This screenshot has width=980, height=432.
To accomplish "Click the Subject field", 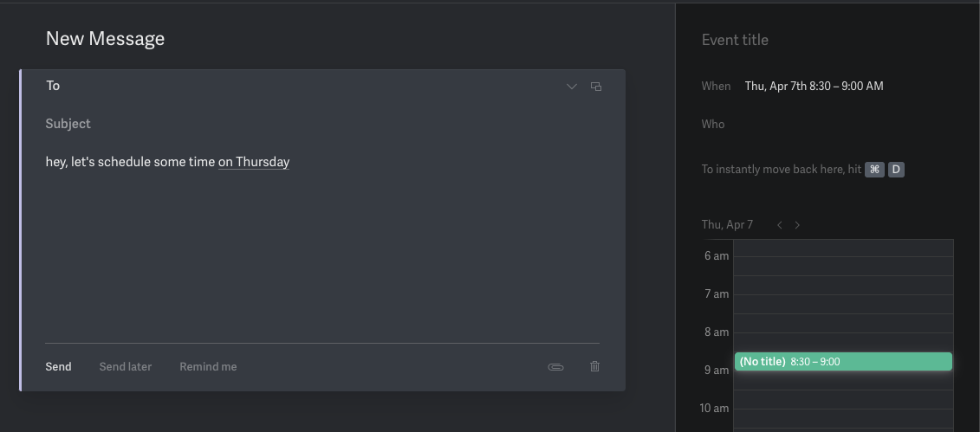I will pyautogui.click(x=303, y=124).
